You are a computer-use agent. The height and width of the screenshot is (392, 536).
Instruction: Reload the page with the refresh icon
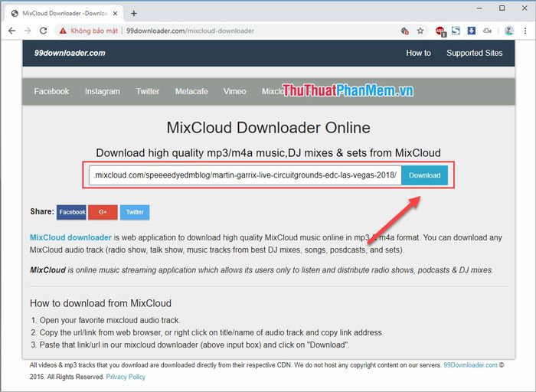(43, 31)
